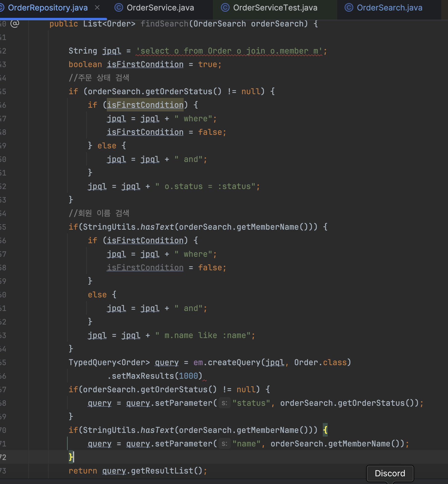This screenshot has width=448, height=484.
Task: Click the highlighted opening brace after the getMemberName() check
Action: pyautogui.click(x=325, y=430)
